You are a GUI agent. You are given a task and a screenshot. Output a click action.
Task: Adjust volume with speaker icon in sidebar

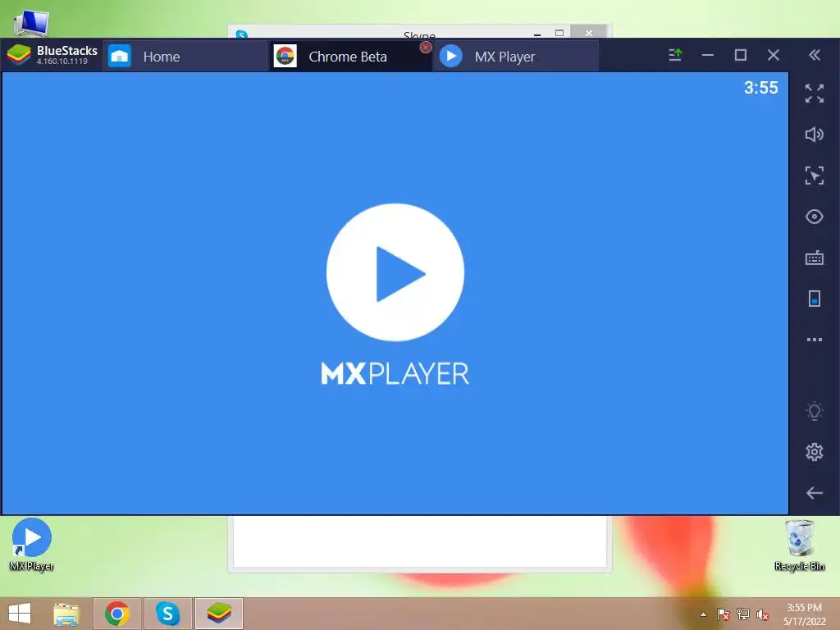pyautogui.click(x=815, y=135)
